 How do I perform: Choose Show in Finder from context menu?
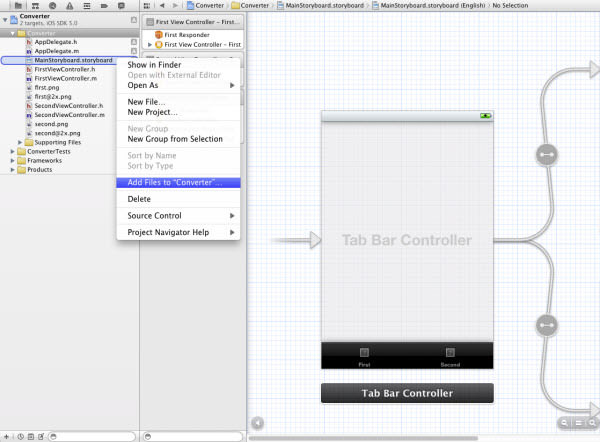pyautogui.click(x=178, y=65)
